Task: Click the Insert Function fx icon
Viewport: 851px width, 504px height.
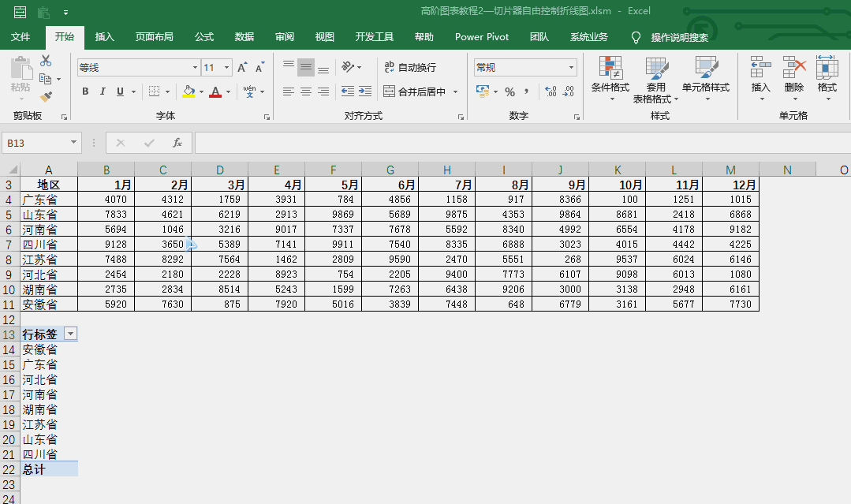Action: point(177,143)
